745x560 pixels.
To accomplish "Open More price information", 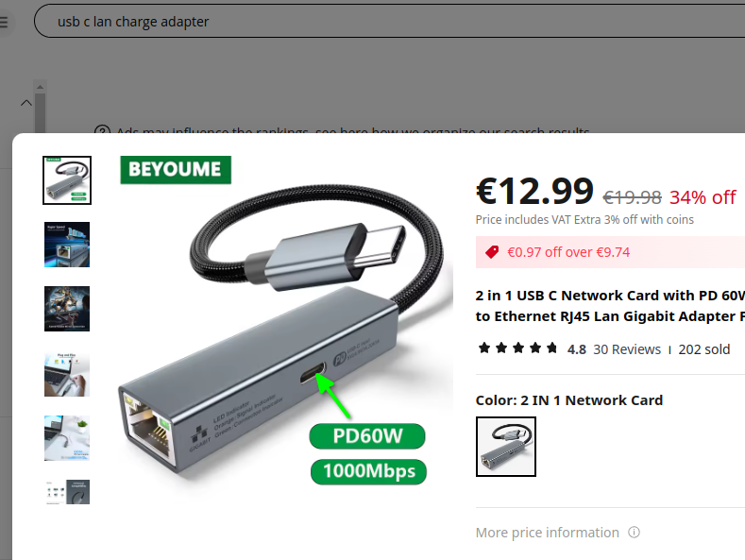I will coord(548,533).
